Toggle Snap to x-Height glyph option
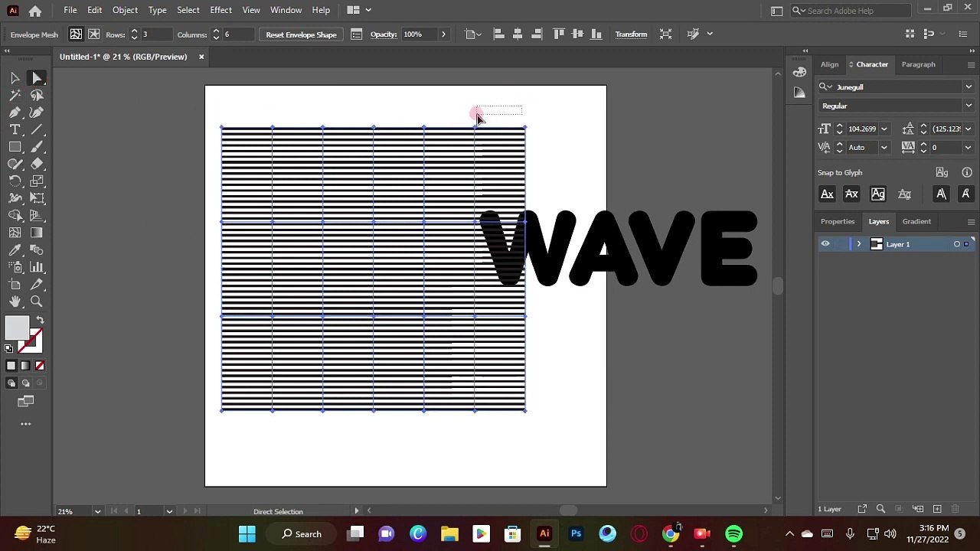The image size is (980, 551). click(x=851, y=194)
